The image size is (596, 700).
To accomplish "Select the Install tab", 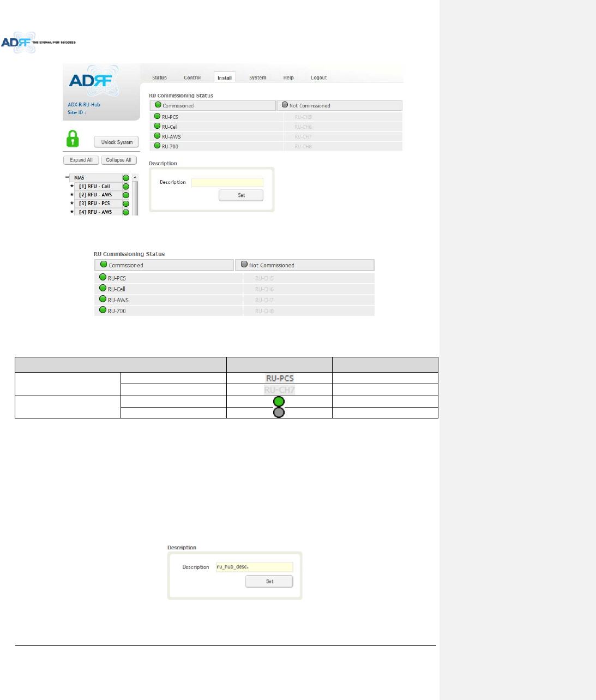I will point(225,77).
